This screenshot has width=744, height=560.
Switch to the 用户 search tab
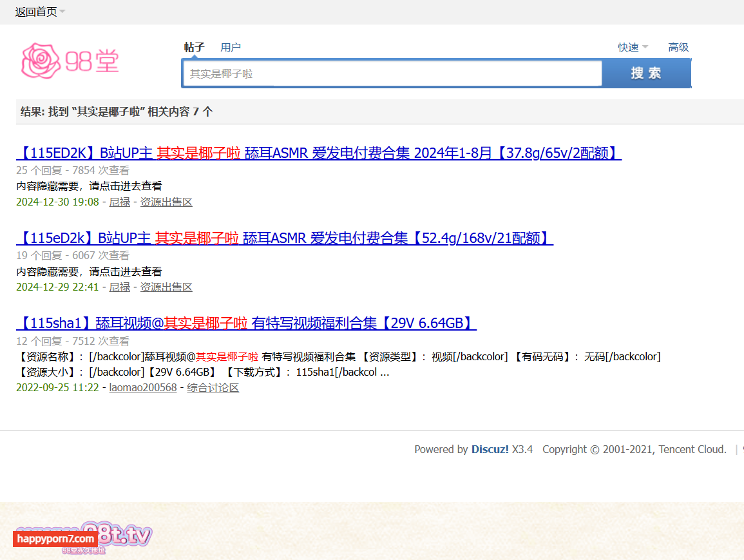coord(231,47)
